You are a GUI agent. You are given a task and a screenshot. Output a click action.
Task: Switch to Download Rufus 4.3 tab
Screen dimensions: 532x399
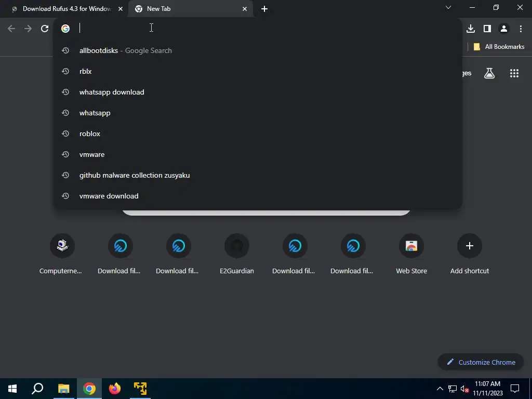click(x=64, y=9)
